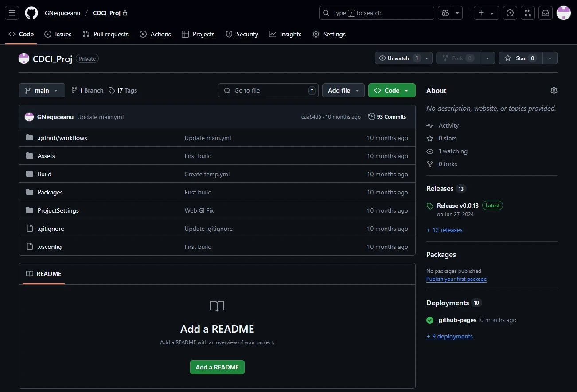Image resolution: width=577 pixels, height=392 pixels.
Task: Open the notifications inbox icon
Action: 546,12
